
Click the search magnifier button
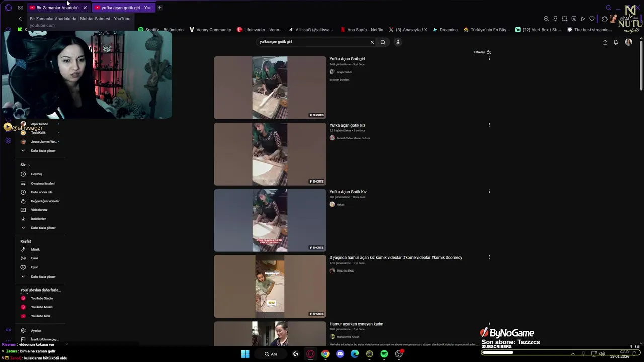[383, 42]
